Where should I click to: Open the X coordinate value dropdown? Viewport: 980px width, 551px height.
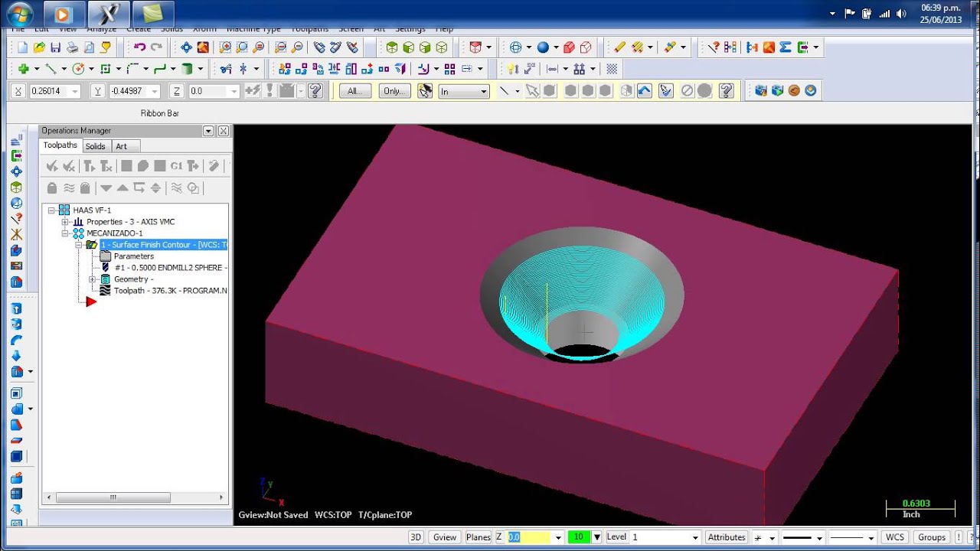coord(74,91)
